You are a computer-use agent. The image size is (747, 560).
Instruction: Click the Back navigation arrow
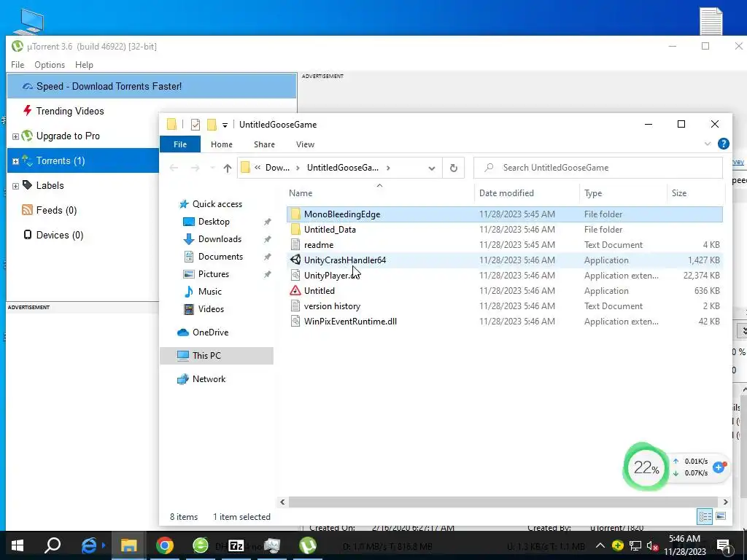coord(174,168)
